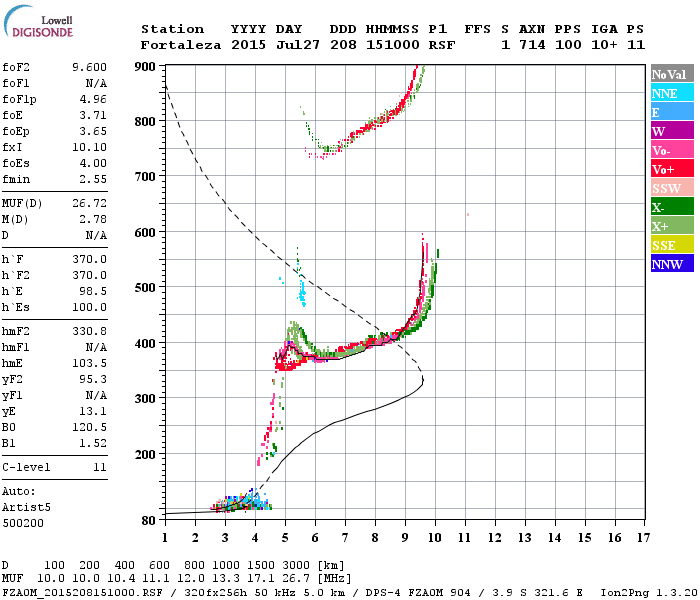The width and height of the screenshot is (700, 600).
Task: Click the C-level value 11
Action: [100, 467]
